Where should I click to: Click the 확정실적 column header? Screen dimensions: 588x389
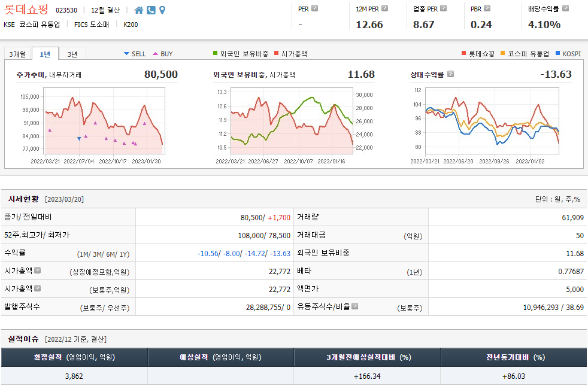[x=74, y=357]
